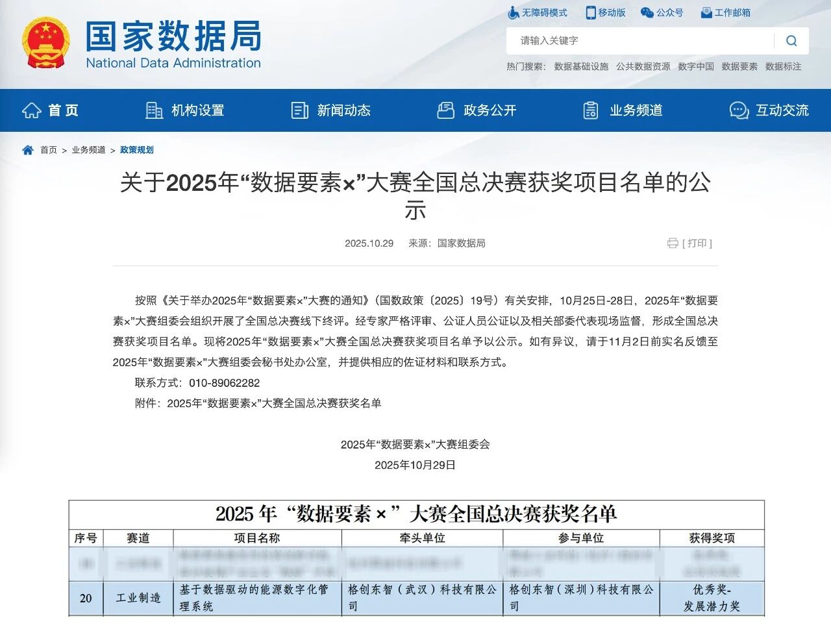Go to 首页 in the navigation bar
Viewport: 831px width, 644px height.
pyautogui.click(x=51, y=110)
